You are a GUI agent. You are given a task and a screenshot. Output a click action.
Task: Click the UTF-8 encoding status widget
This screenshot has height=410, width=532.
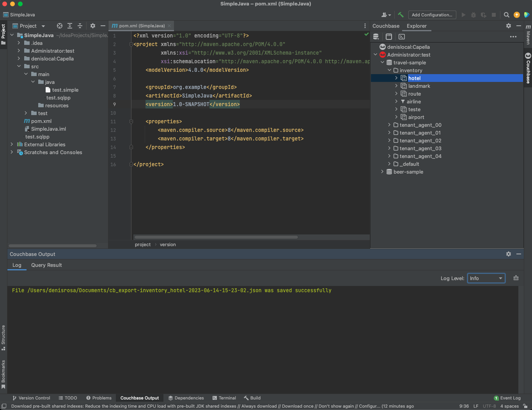(489, 406)
